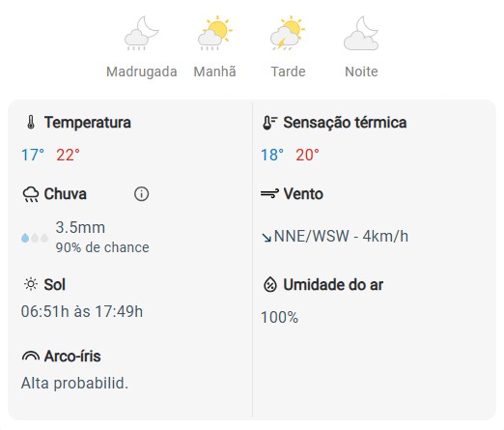Click the sun icon beside Sol
Screen dimensions: 504x430
[31, 284]
